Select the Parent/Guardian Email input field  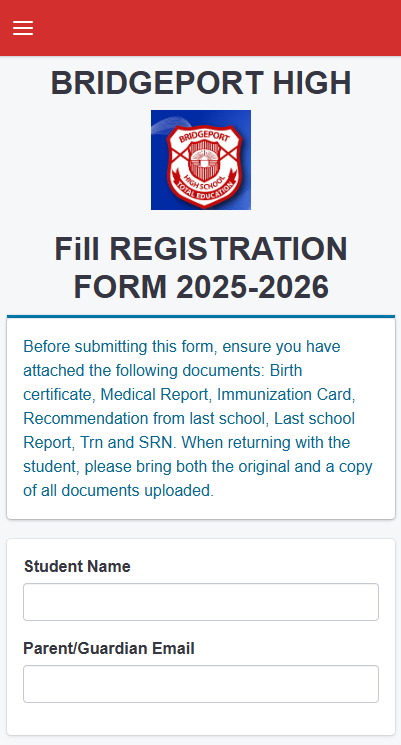[201, 684]
